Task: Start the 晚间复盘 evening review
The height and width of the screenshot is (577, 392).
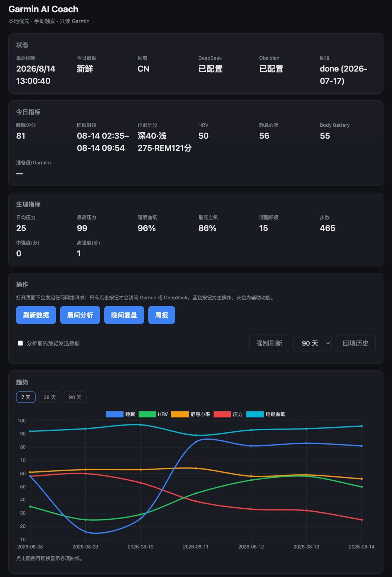Action: [124, 315]
